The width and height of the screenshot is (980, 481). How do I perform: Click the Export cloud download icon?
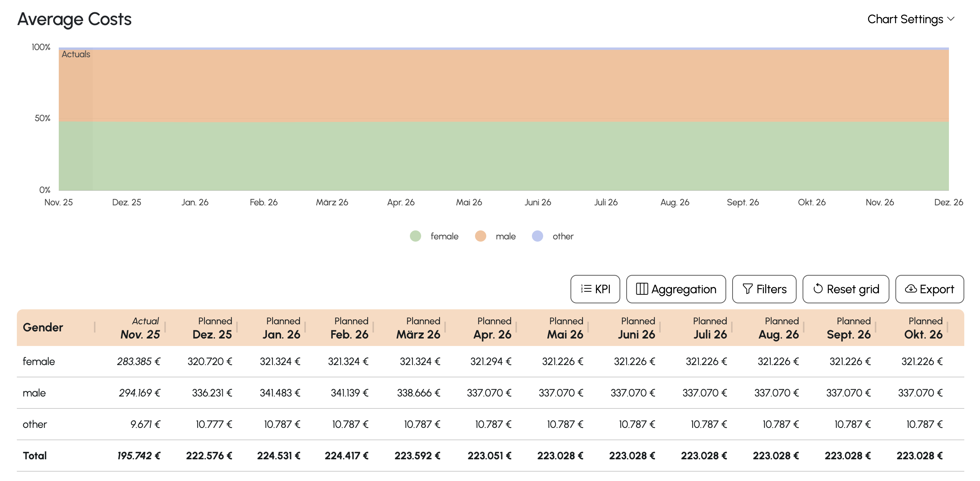[x=910, y=289]
